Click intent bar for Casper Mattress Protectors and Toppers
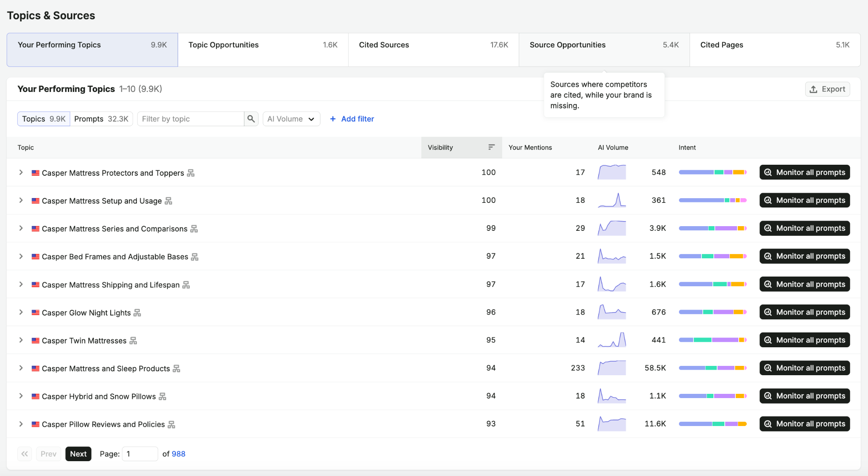Viewport: 868px width, 476px height. [x=712, y=172]
